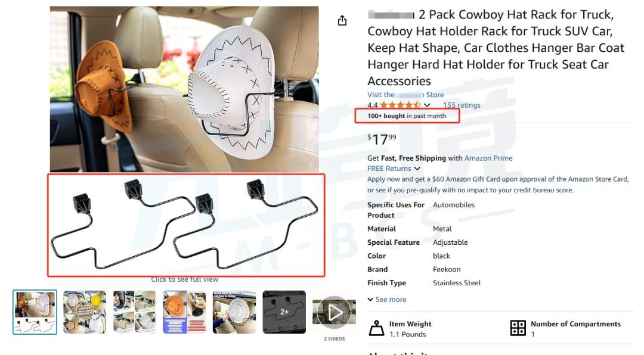Click the share icon above the image
This screenshot has height=355, width=644.
click(x=342, y=20)
